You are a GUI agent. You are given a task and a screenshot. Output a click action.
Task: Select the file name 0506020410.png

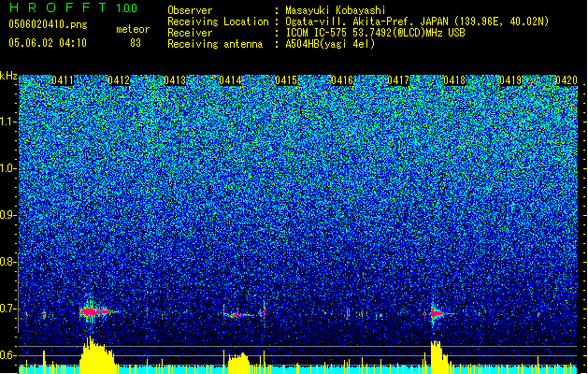[x=48, y=24]
